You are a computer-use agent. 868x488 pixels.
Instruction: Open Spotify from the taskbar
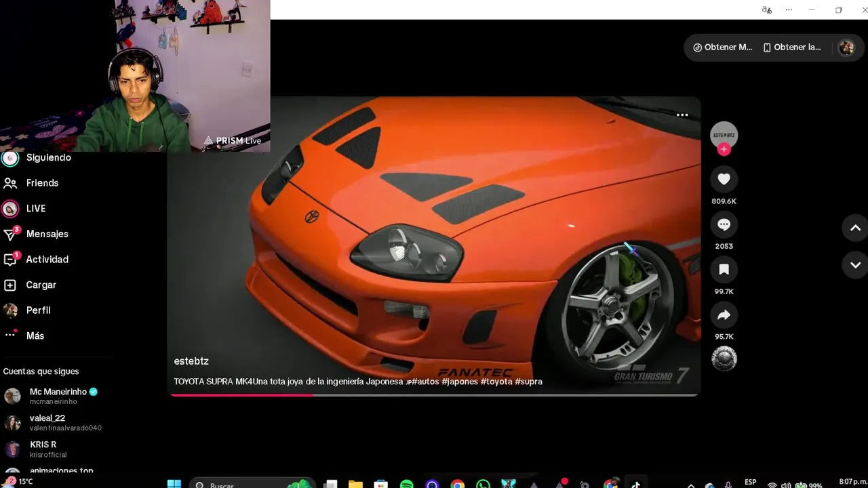tap(406, 484)
